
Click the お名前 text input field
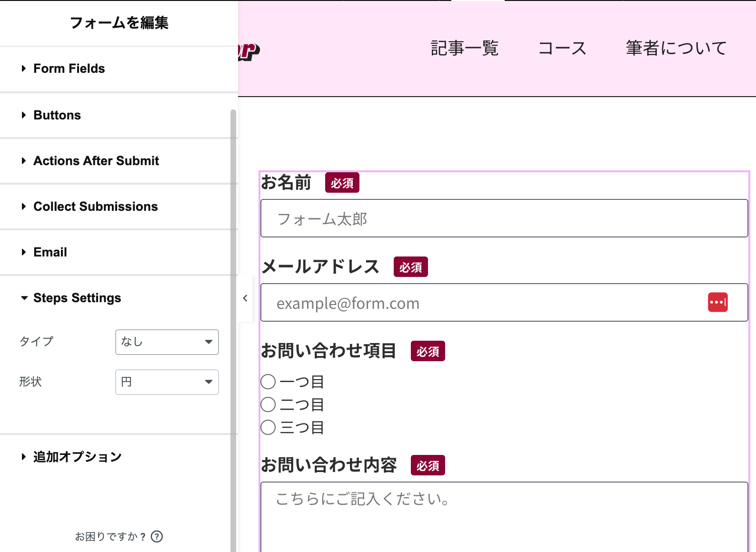[504, 218]
